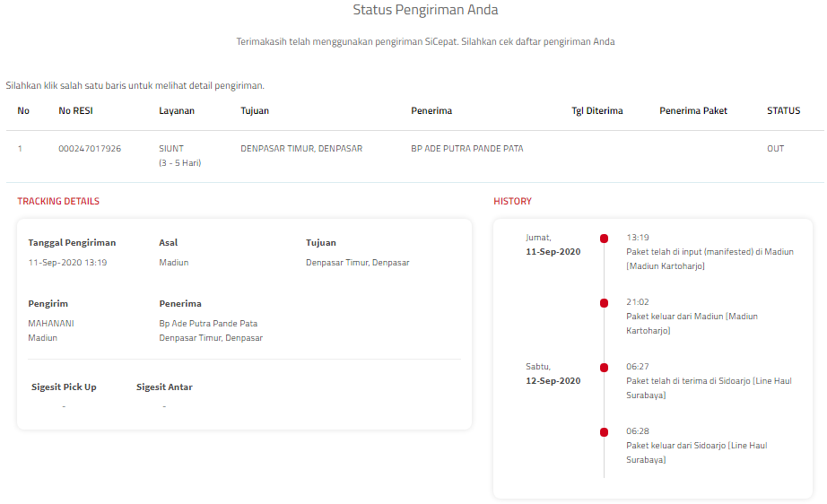Click the Tujuan table column header
Screen dimensions: 827x504
pyautogui.click(x=255, y=110)
